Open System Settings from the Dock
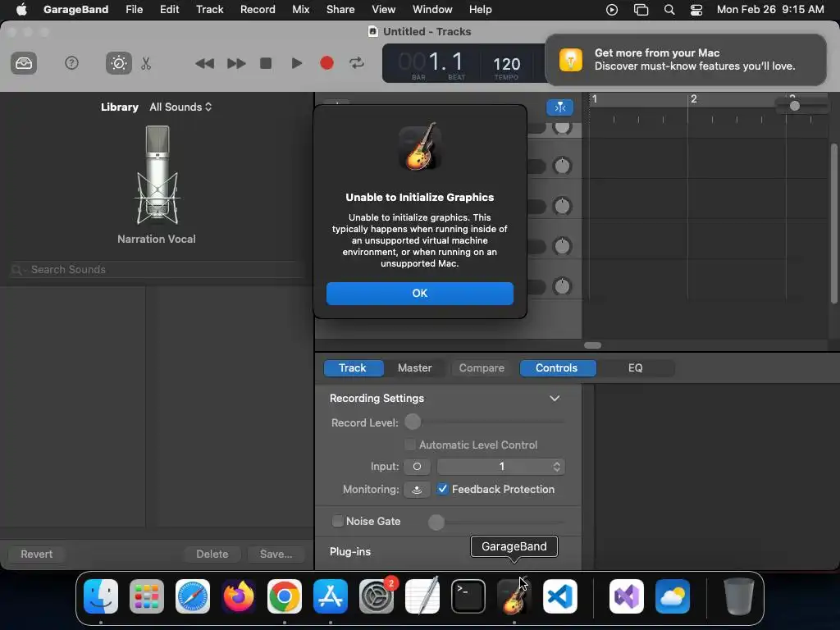The height and width of the screenshot is (630, 840). 376,596
